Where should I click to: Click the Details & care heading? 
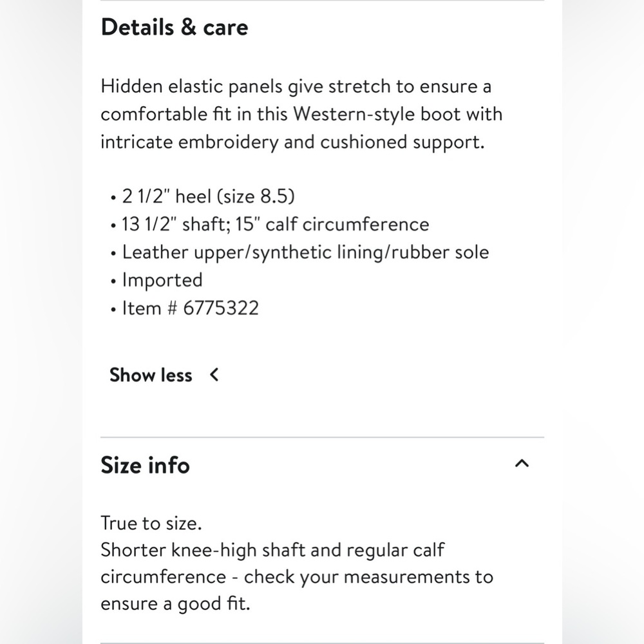coord(175,28)
